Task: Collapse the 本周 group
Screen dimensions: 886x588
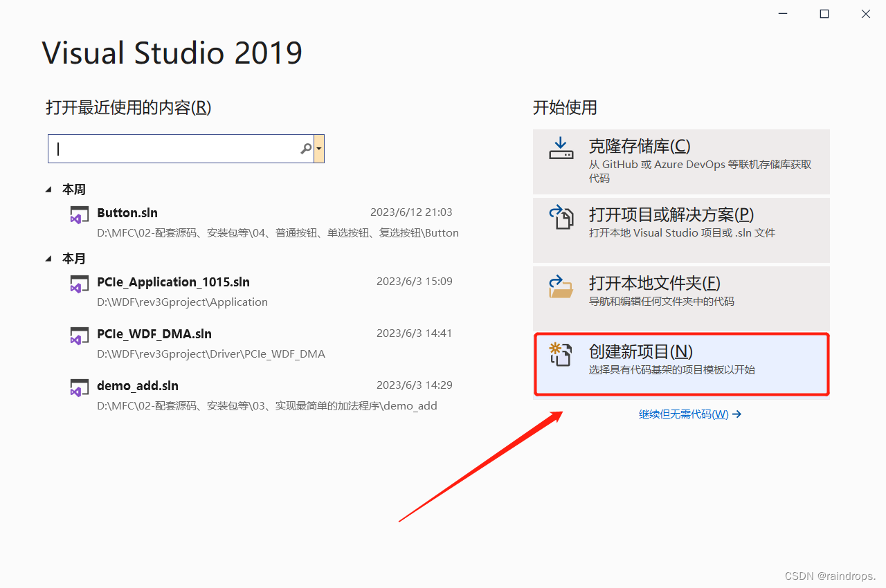Action: pyautogui.click(x=48, y=189)
